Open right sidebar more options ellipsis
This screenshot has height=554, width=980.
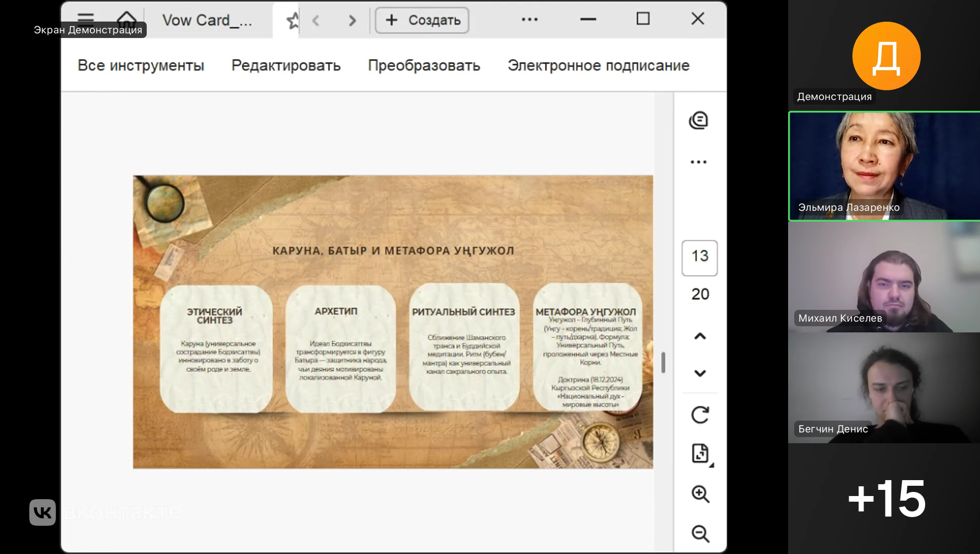click(698, 162)
